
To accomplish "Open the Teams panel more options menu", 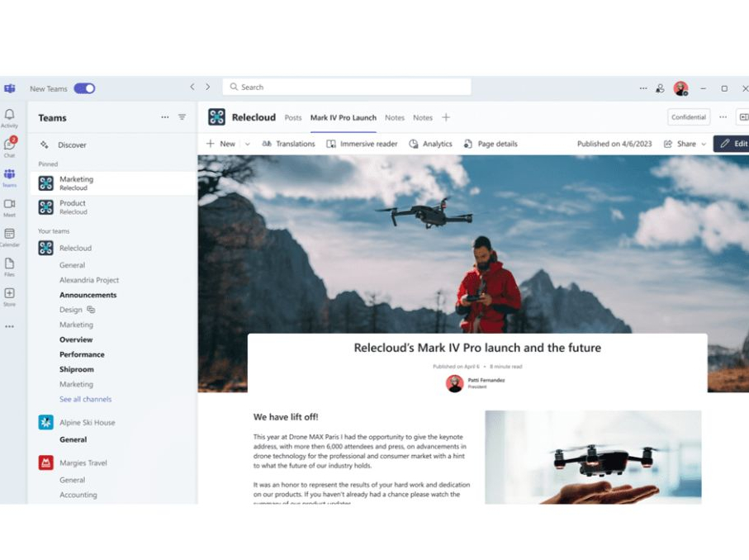I will click(166, 117).
